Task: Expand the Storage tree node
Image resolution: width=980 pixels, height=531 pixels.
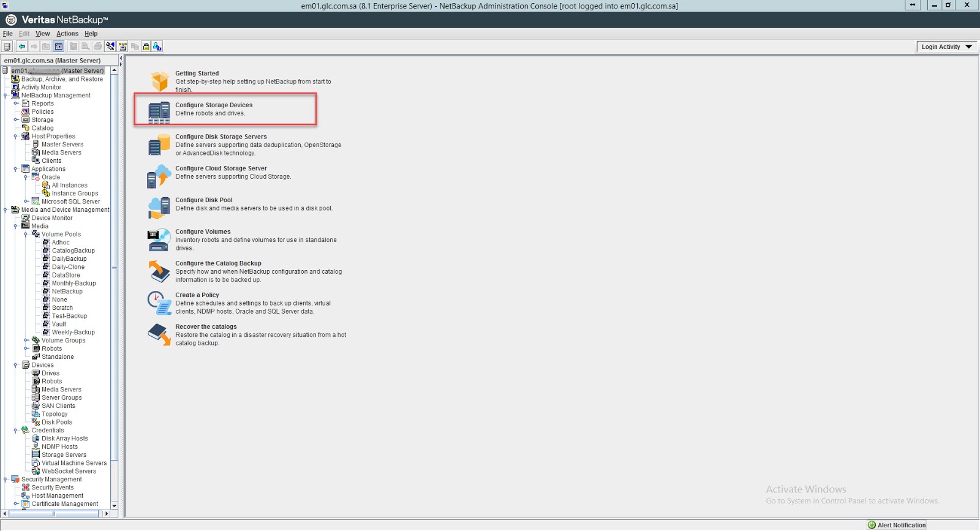Action: (16, 120)
